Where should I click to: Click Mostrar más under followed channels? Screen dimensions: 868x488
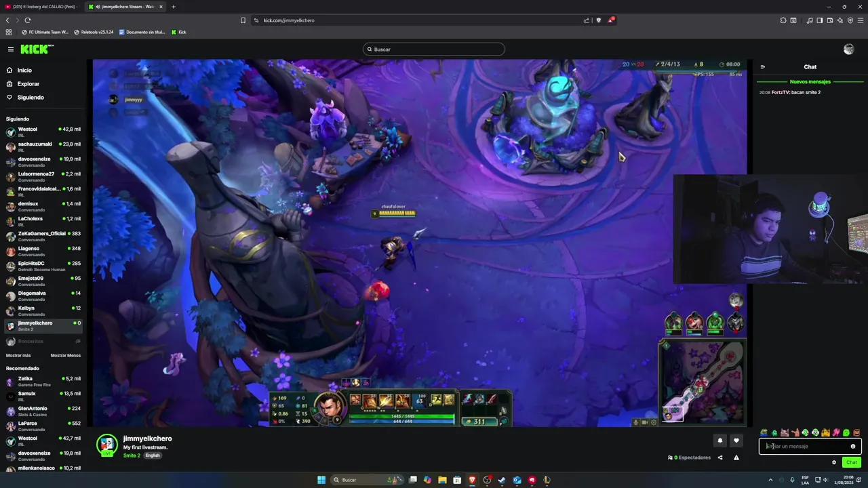(x=18, y=355)
